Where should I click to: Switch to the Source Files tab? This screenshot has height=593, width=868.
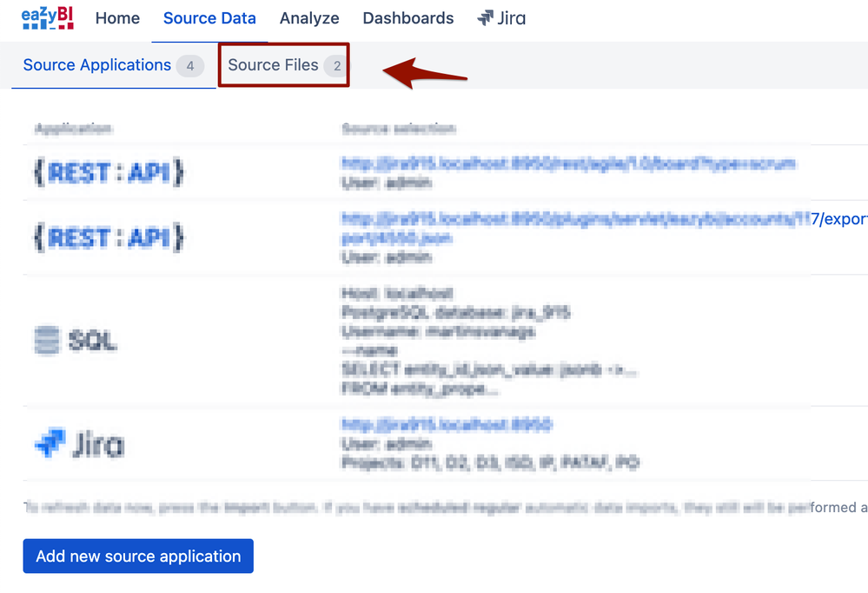tap(283, 65)
